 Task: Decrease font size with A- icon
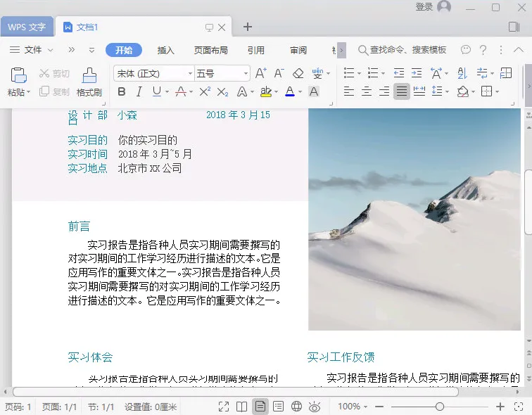click(279, 73)
